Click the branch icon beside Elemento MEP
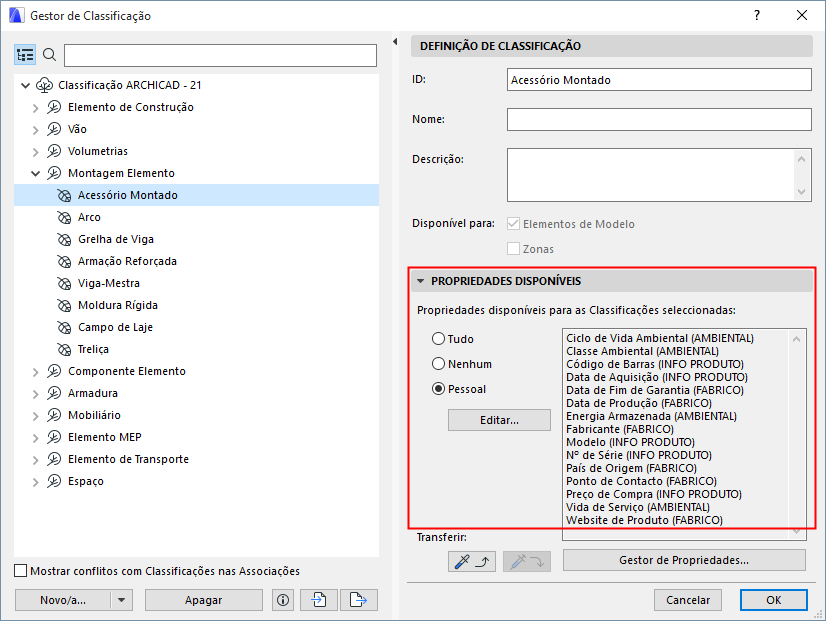 (54, 438)
